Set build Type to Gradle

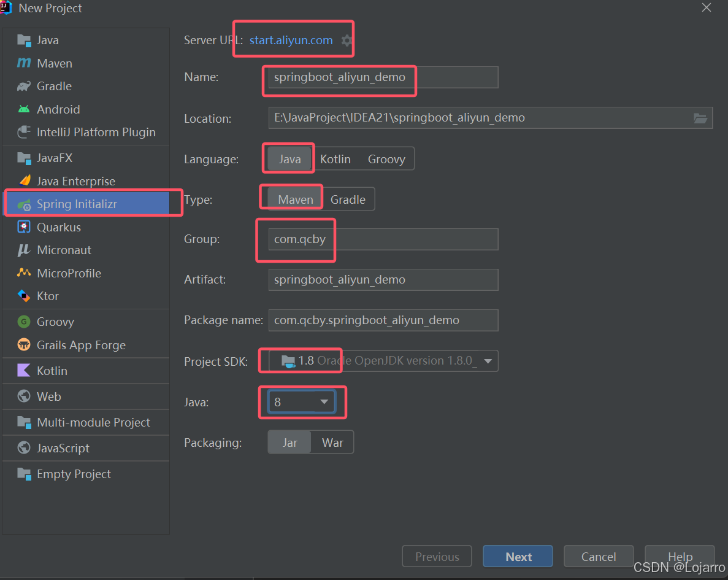tap(348, 199)
